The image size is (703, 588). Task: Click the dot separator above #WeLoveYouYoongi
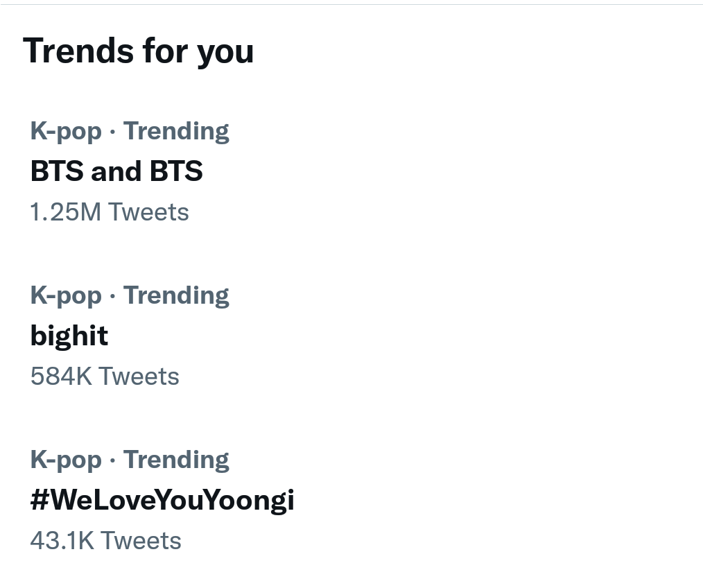click(112, 460)
